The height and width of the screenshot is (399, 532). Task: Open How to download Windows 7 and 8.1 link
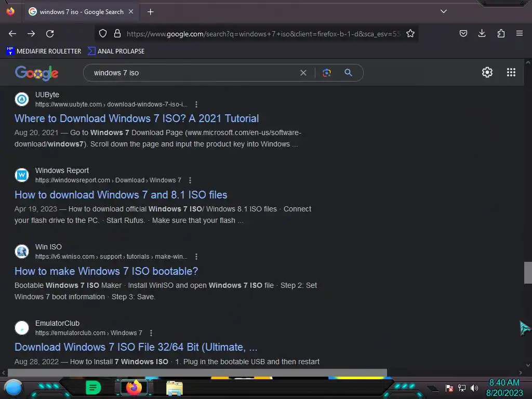(121, 195)
